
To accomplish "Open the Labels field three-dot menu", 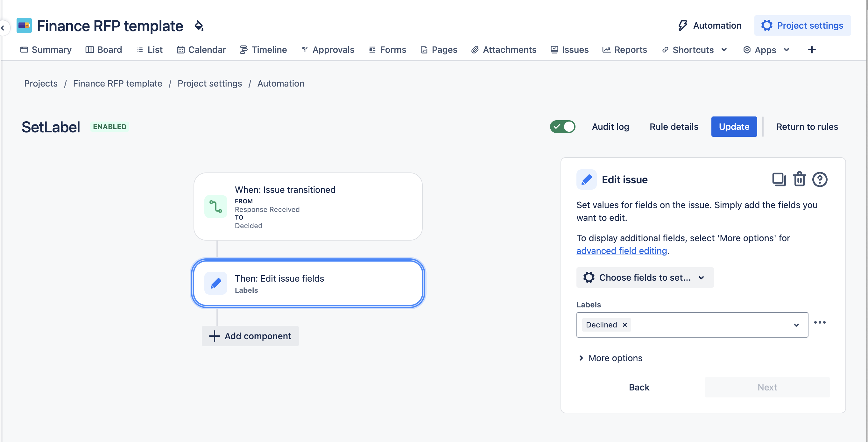I will point(820,323).
